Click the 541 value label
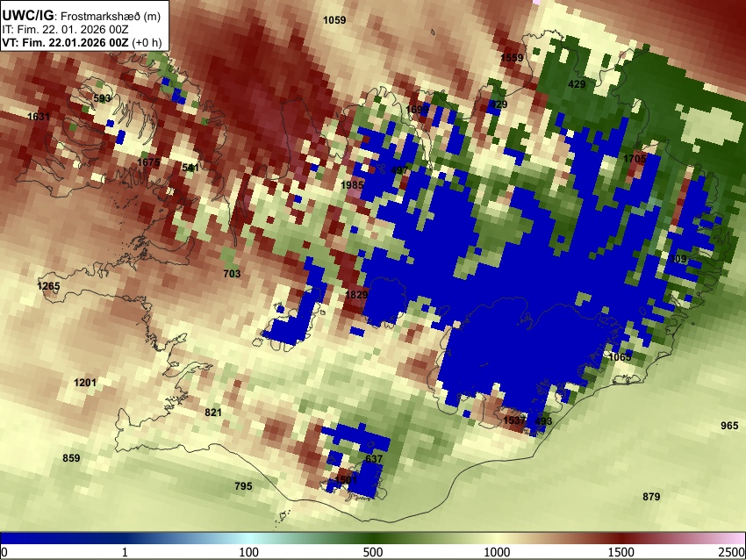746x560 pixels. coord(190,168)
